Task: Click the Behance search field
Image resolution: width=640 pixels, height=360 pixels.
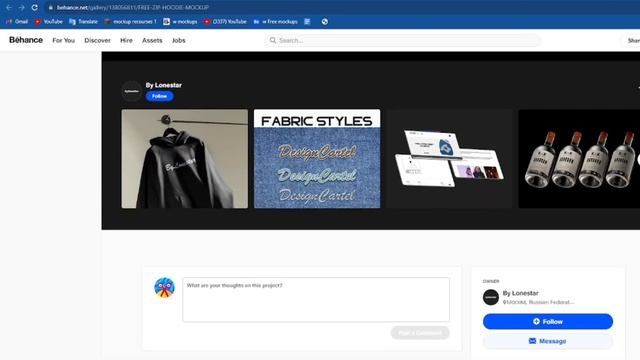Action: point(403,40)
